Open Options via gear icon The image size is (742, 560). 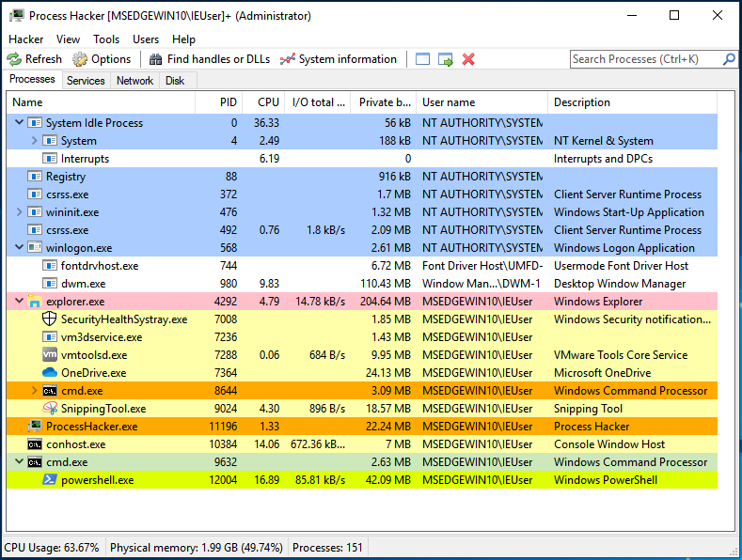[x=80, y=59]
